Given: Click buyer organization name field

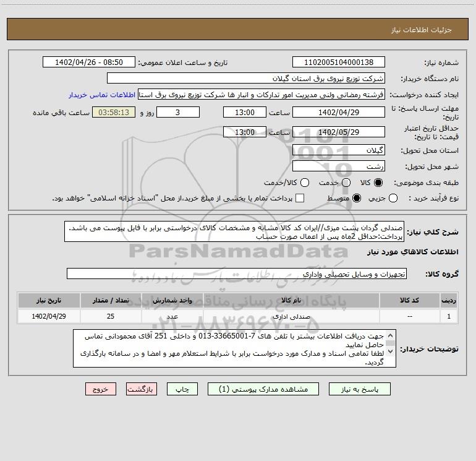Looking at the screenshot, I should pos(246,79).
